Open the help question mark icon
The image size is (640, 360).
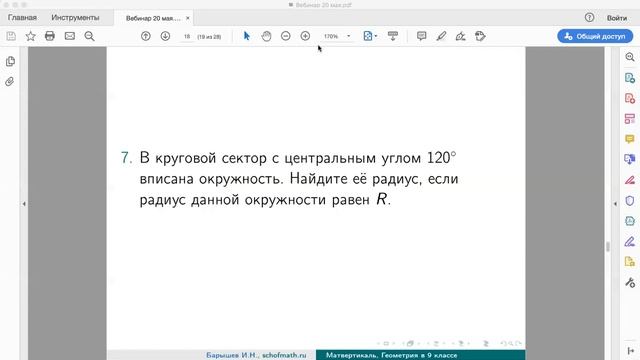589,17
